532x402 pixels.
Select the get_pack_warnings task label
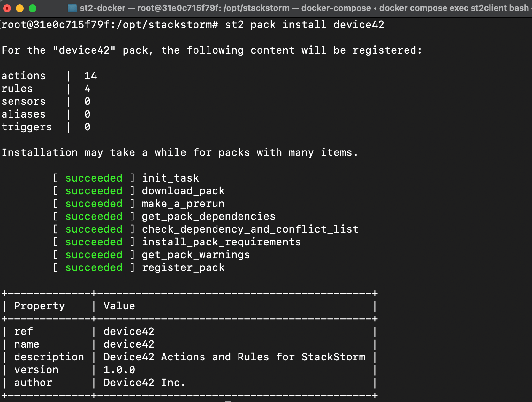point(196,255)
